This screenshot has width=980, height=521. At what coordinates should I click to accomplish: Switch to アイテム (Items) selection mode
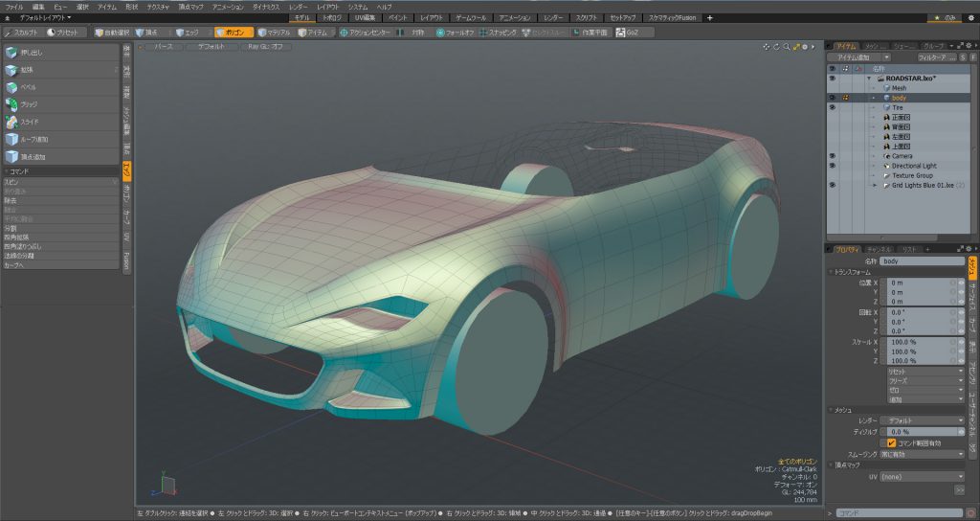[x=314, y=33]
